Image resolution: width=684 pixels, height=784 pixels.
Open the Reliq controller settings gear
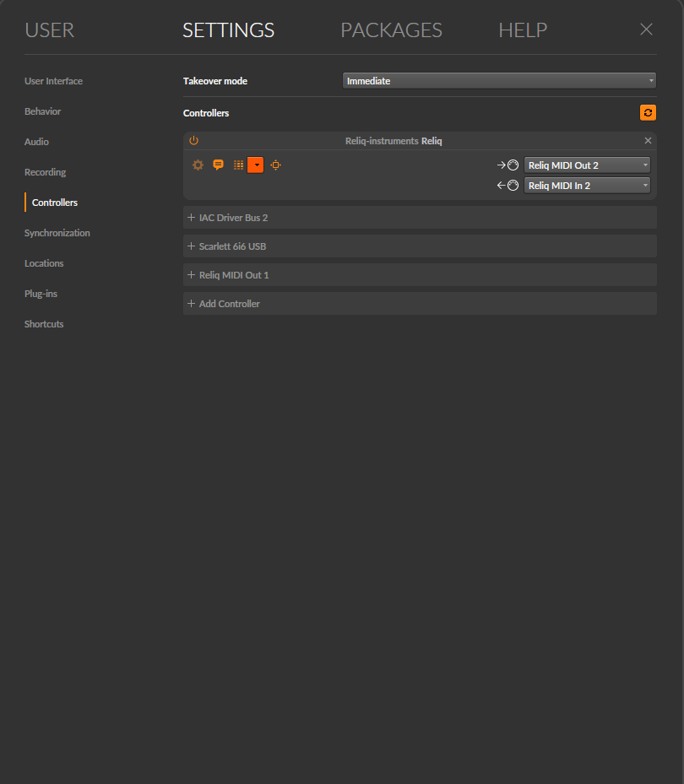(x=198, y=165)
